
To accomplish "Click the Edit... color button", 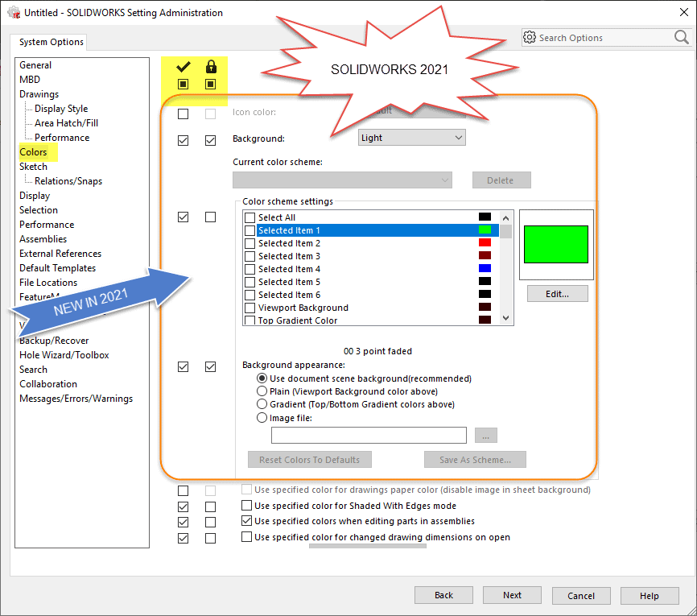I will (558, 294).
